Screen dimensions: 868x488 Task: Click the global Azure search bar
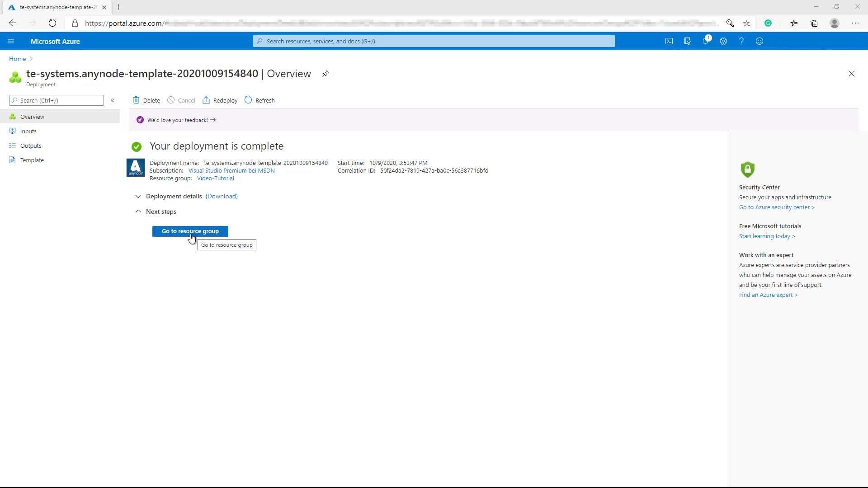tap(434, 41)
